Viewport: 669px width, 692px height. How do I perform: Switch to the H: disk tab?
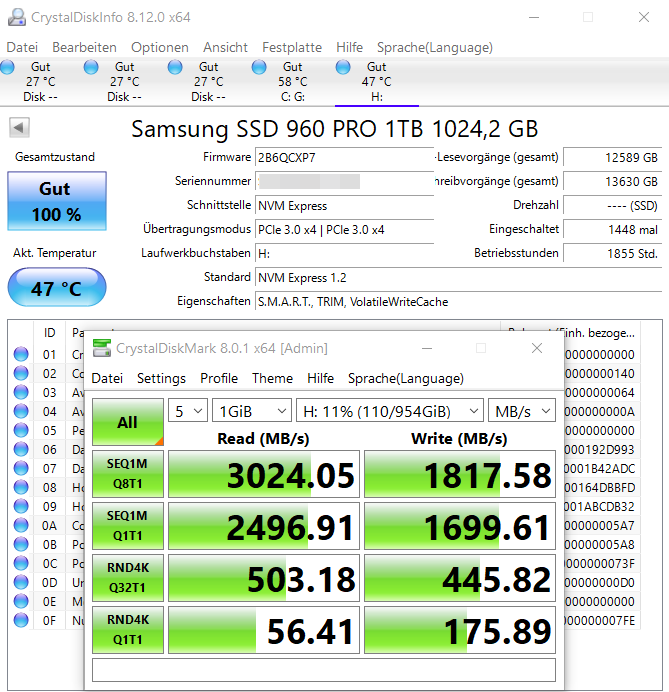point(377,82)
